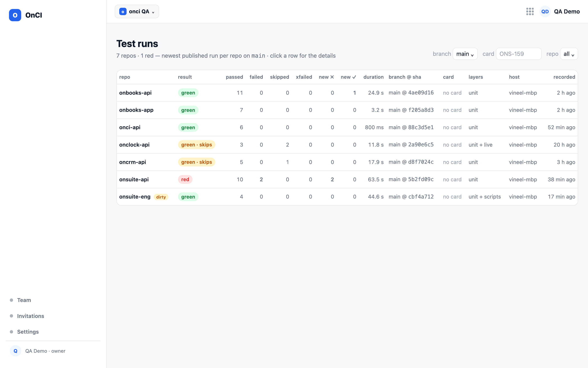Click the new ✕ column header
This screenshot has height=368, width=588.
pyautogui.click(x=326, y=77)
